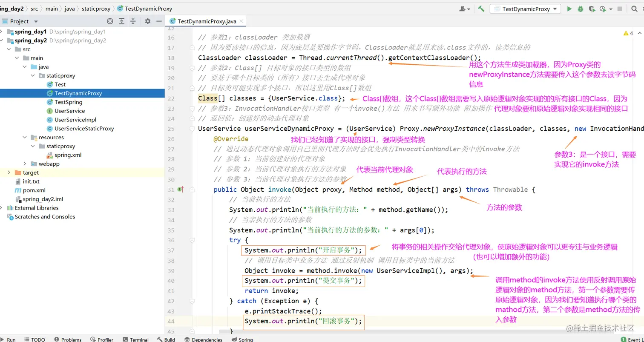Expand the External Libraries node
This screenshot has height=342, width=644.
[x=2, y=208]
